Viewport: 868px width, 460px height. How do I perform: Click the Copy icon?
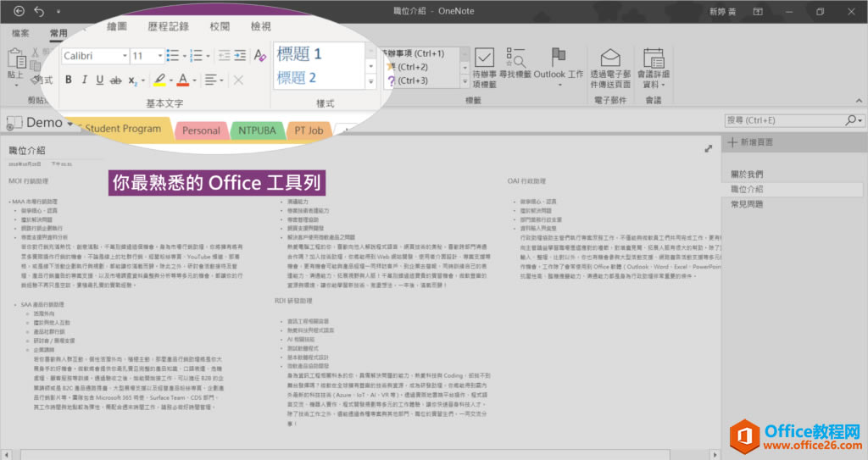point(36,66)
